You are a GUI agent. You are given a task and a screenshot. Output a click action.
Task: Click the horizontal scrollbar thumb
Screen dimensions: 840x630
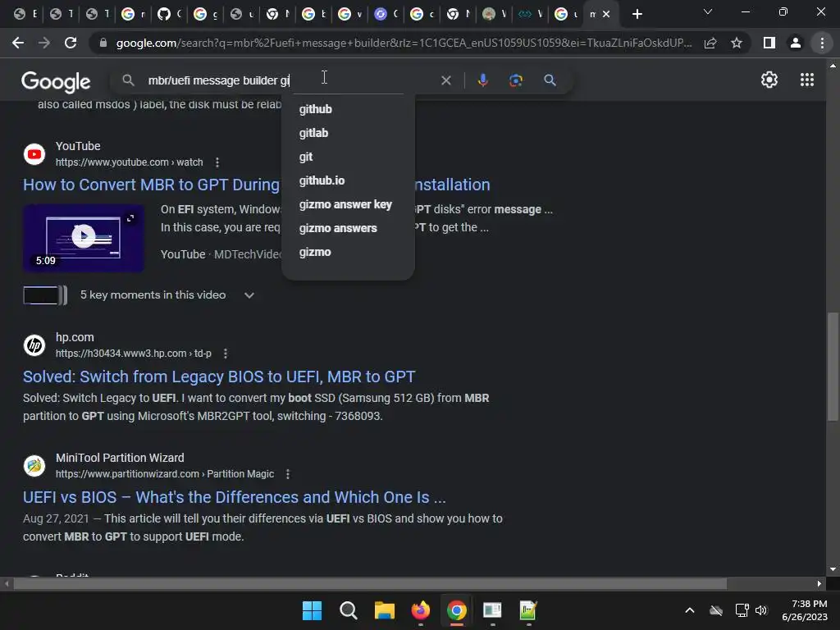pos(370,583)
